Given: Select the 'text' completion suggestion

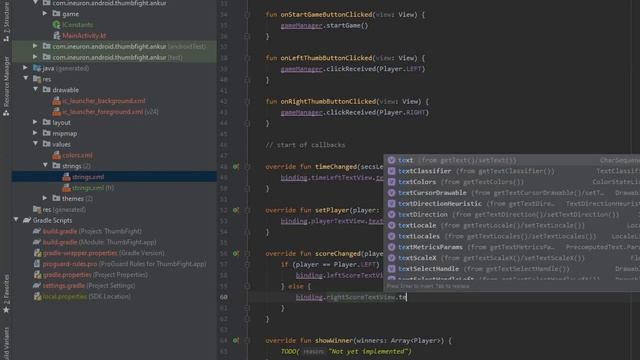Looking at the screenshot, I should pyautogui.click(x=512, y=160).
